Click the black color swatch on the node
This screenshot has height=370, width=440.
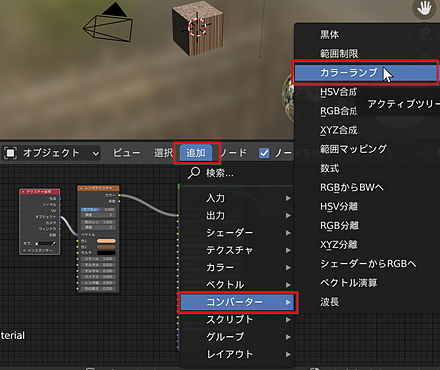(x=106, y=253)
